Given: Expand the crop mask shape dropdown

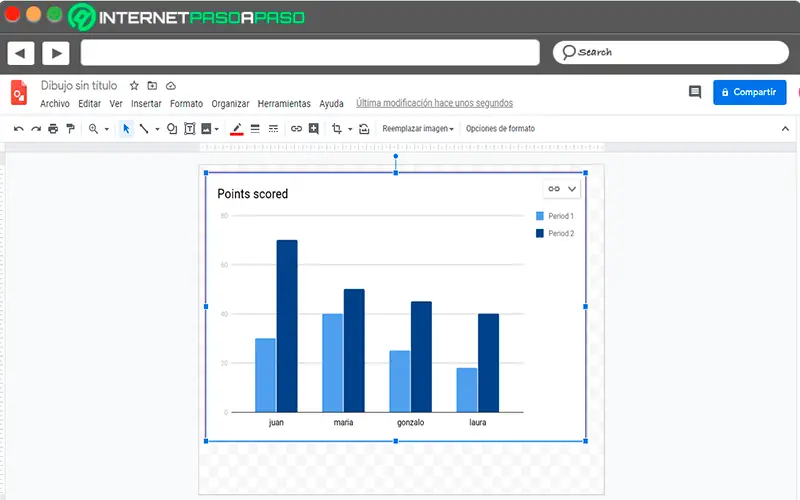Looking at the screenshot, I should (350, 129).
